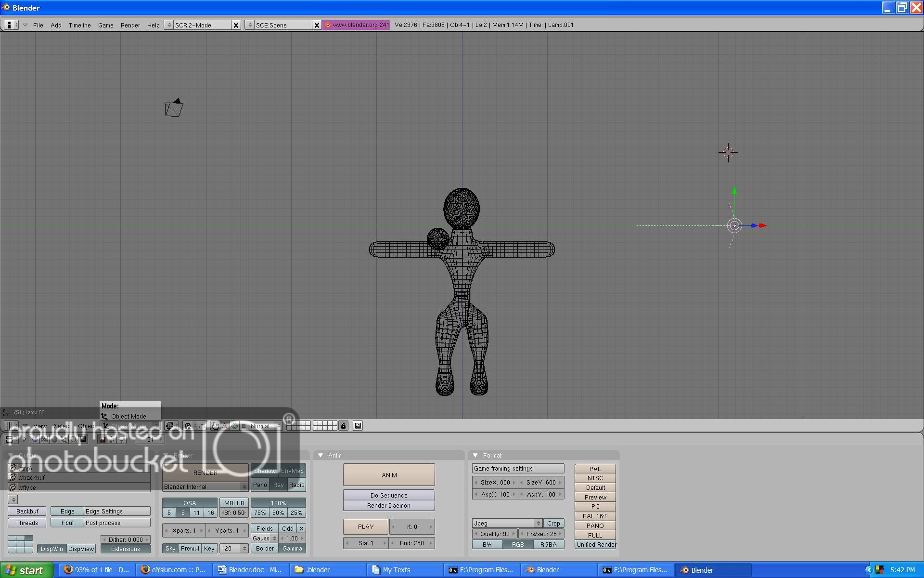Viewport: 924px width, 578px height.
Task: Open the Logic buttons (pacman icon)
Action: point(35,439)
